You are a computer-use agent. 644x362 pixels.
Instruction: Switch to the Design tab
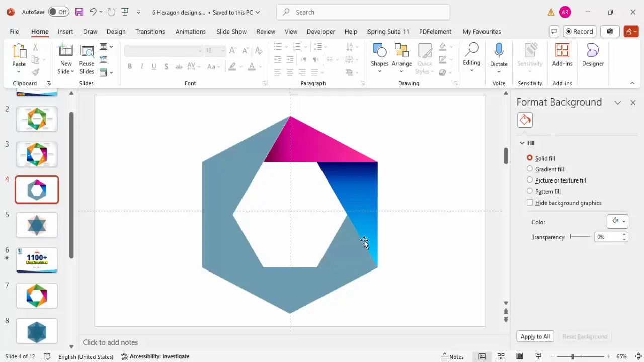(116, 31)
